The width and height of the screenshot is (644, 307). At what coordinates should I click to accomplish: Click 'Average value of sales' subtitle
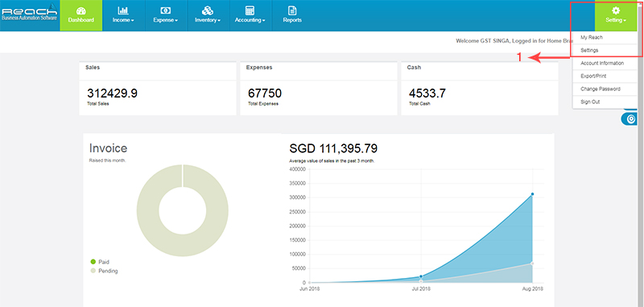[x=332, y=161]
